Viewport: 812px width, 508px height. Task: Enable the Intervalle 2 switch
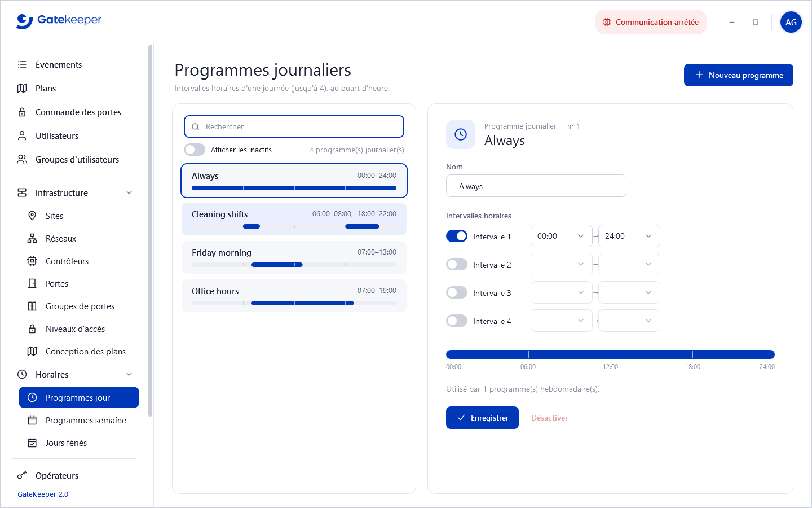[x=457, y=264]
